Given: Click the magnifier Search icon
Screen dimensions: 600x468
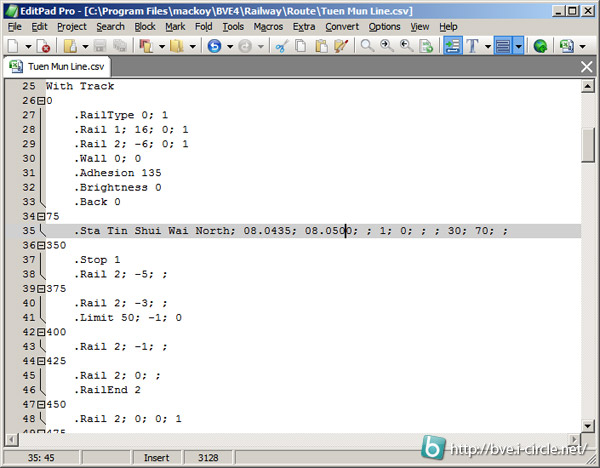Looking at the screenshot, I should click(x=368, y=46).
